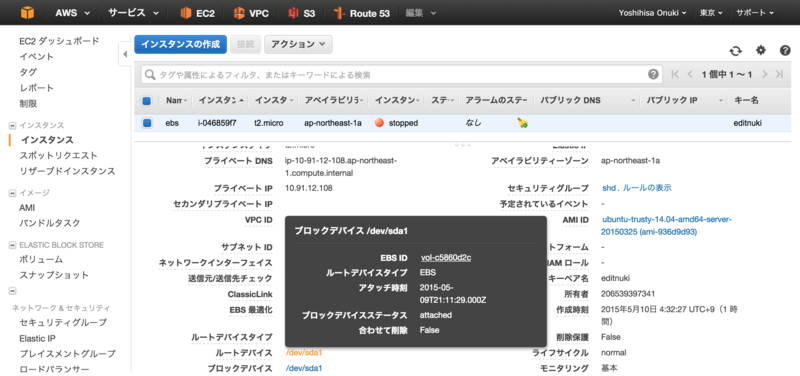The height and width of the screenshot is (376, 800).
Task: Open セキュリティグループ in sidebar
Action: [x=63, y=322]
